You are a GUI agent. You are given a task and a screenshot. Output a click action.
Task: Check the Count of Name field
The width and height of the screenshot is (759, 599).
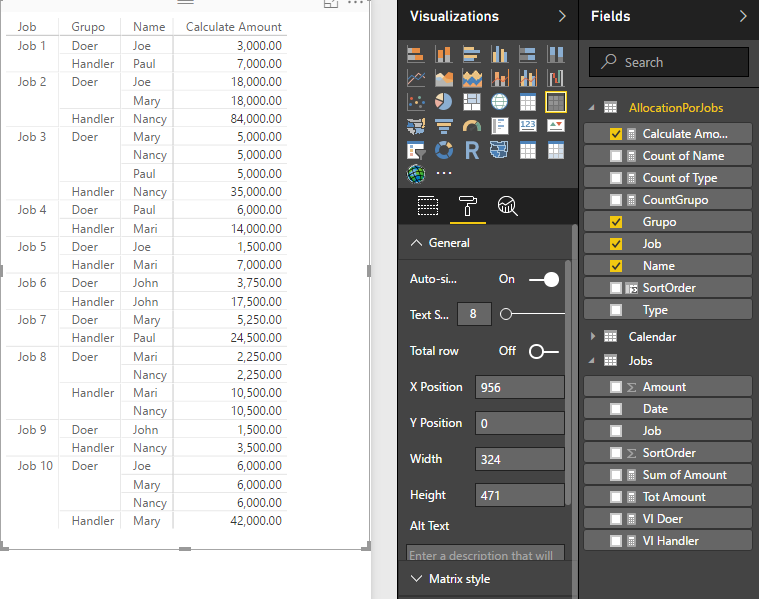[x=616, y=156]
